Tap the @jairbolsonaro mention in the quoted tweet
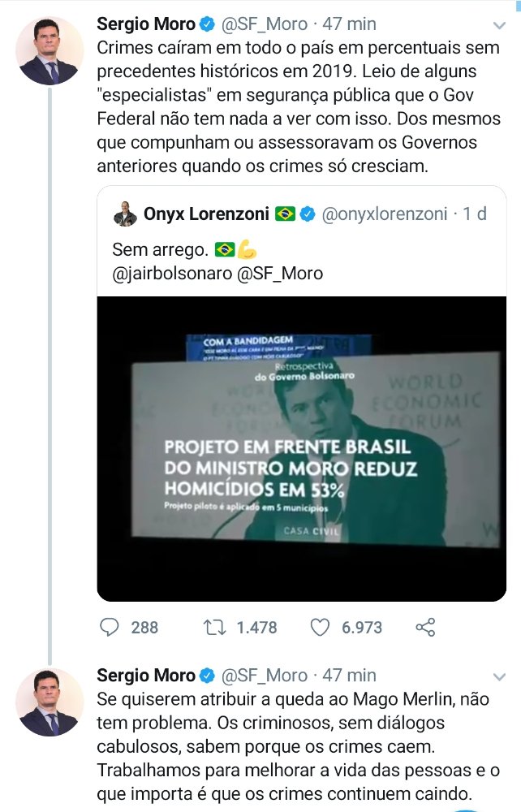This screenshot has width=521, height=812. point(172,273)
